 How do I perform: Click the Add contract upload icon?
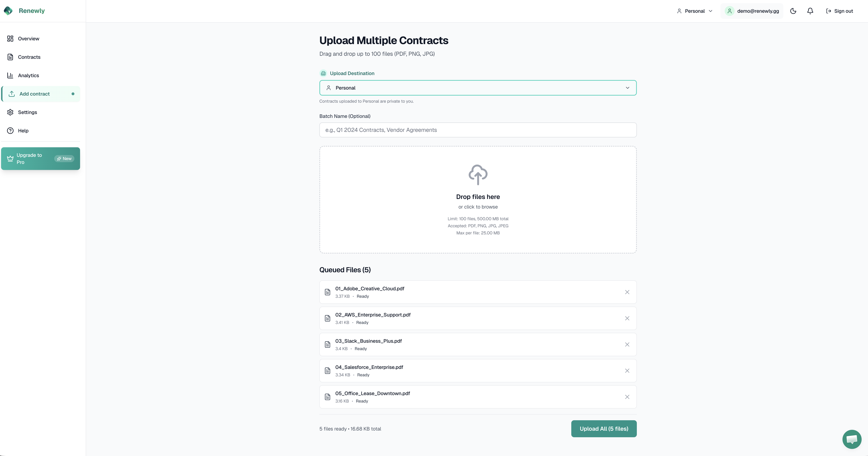[11, 94]
